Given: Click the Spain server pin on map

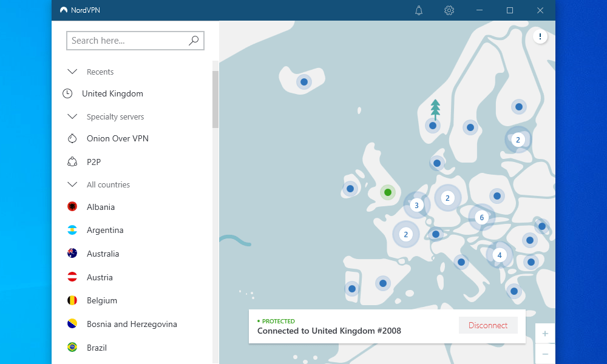Looking at the screenshot, I should pyautogui.click(x=383, y=283).
